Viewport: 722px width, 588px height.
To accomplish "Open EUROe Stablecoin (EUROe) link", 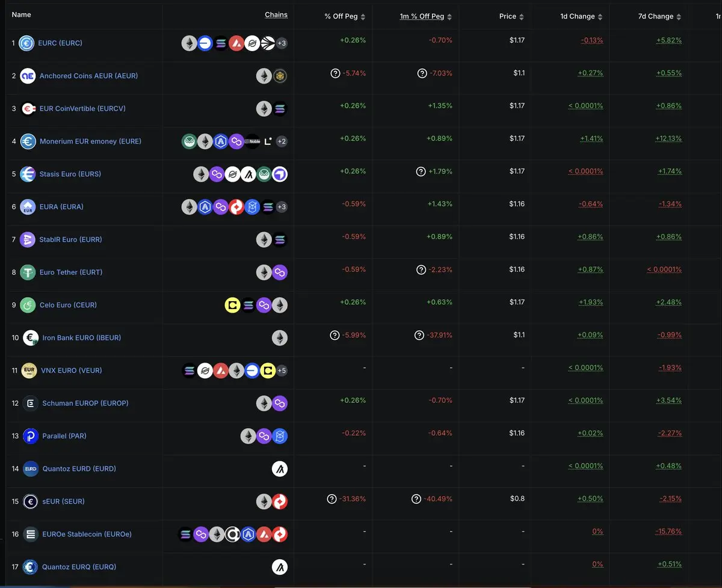I will point(87,534).
